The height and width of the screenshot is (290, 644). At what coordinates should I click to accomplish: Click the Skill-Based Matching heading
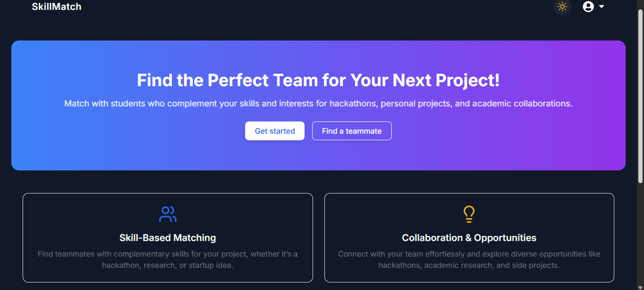167,238
